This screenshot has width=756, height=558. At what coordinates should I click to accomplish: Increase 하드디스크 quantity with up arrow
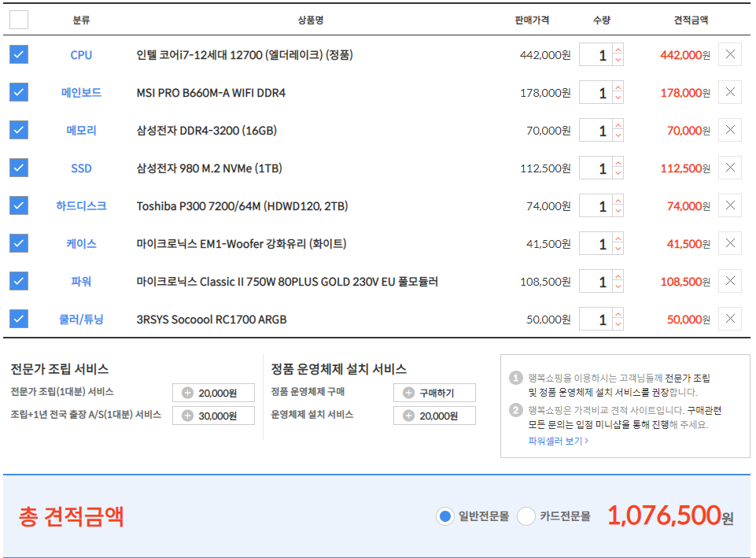point(618,200)
